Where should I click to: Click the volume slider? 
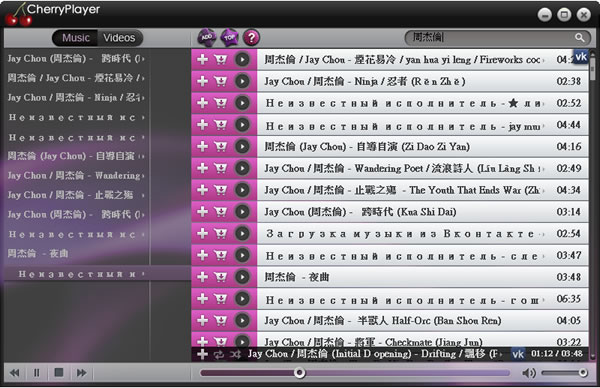tap(564, 373)
